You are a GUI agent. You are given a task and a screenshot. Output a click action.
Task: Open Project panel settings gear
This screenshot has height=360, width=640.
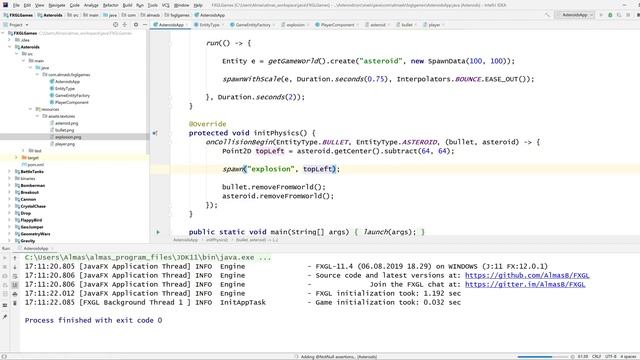click(136, 25)
